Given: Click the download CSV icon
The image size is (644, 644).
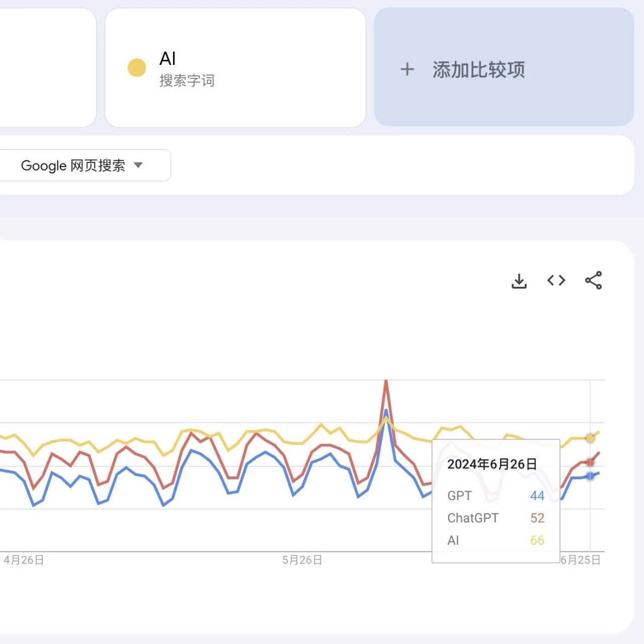Looking at the screenshot, I should click(x=519, y=281).
